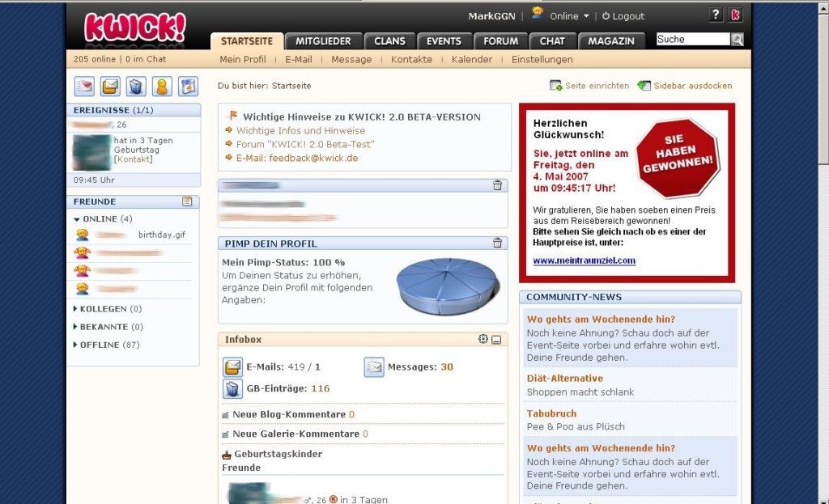This screenshot has height=504, width=829.
Task: Click Neue Blog-Kommentare entry
Action: tap(289, 415)
